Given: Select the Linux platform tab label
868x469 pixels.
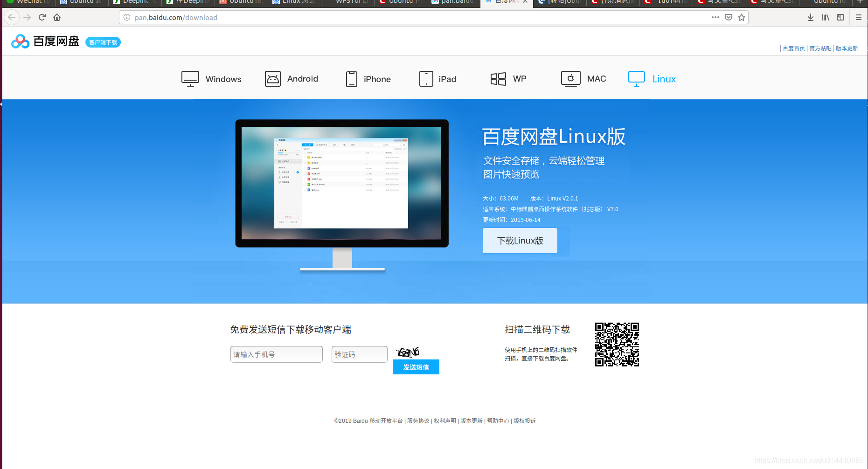Looking at the screenshot, I should [x=664, y=79].
